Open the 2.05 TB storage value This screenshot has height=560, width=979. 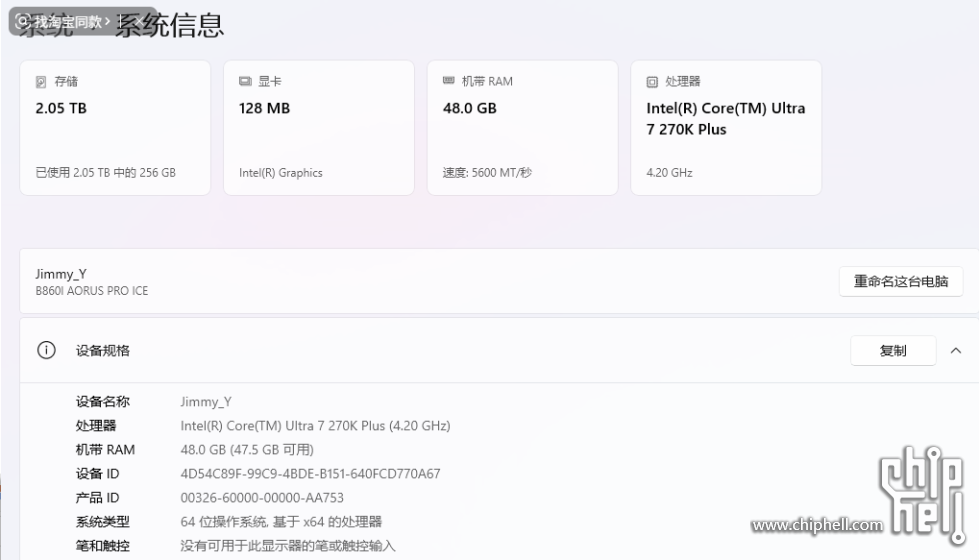click(61, 108)
